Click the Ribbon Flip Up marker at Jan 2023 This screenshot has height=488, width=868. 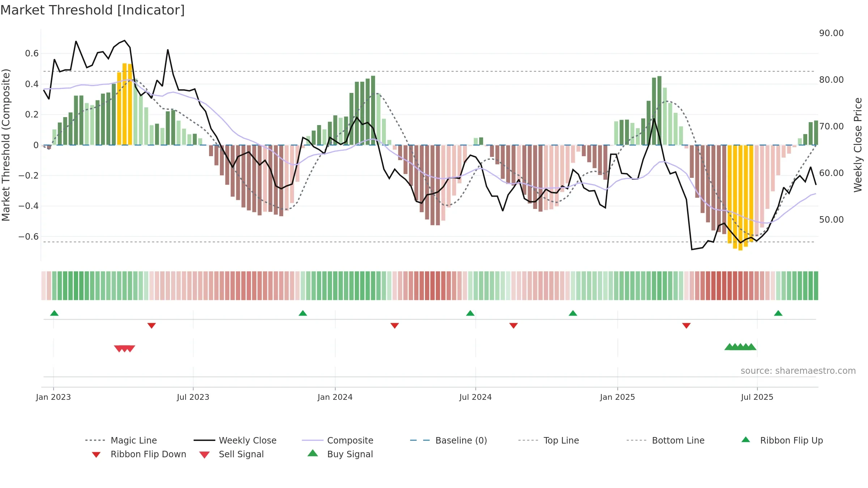click(54, 313)
